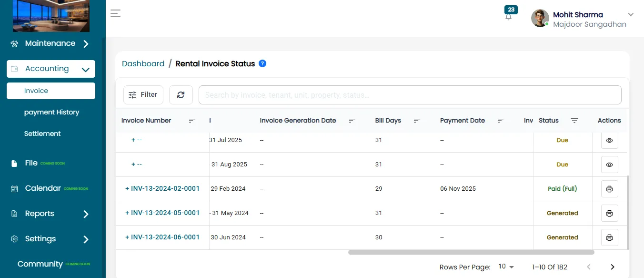Viewport: 644px width, 278px height.
Task: Expand the user profile dropdown arrow
Action: [x=631, y=15]
